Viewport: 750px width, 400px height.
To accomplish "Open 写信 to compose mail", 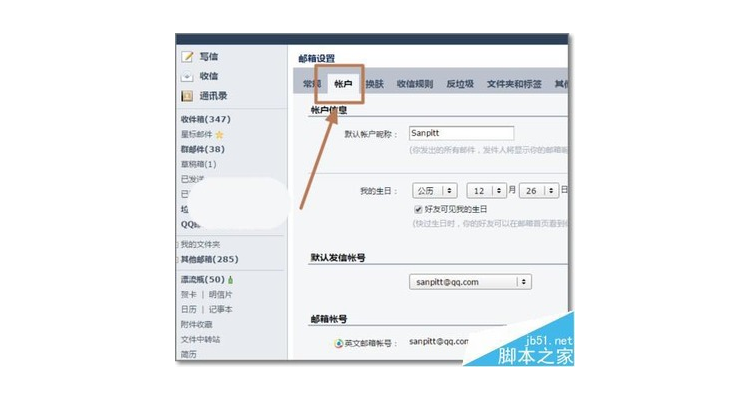I will pos(209,56).
